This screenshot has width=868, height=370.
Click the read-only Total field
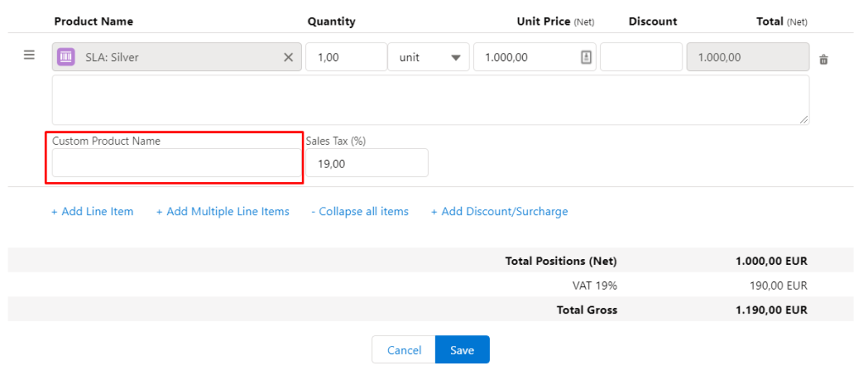point(747,58)
